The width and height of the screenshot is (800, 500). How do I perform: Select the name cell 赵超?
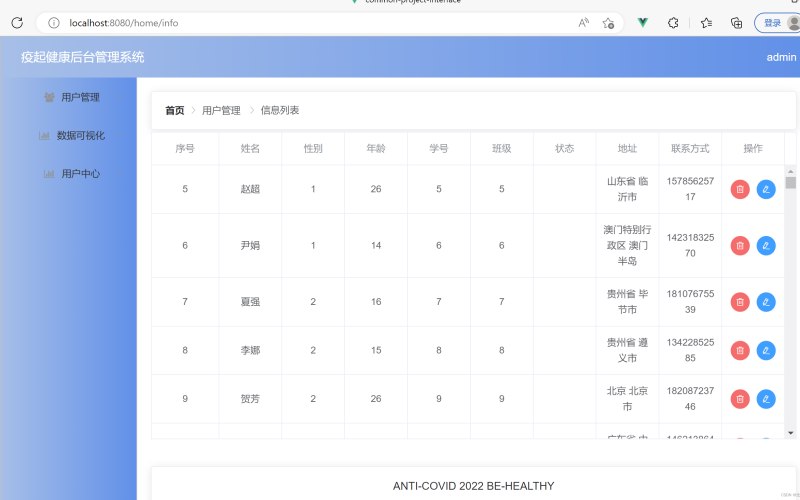pyautogui.click(x=250, y=189)
